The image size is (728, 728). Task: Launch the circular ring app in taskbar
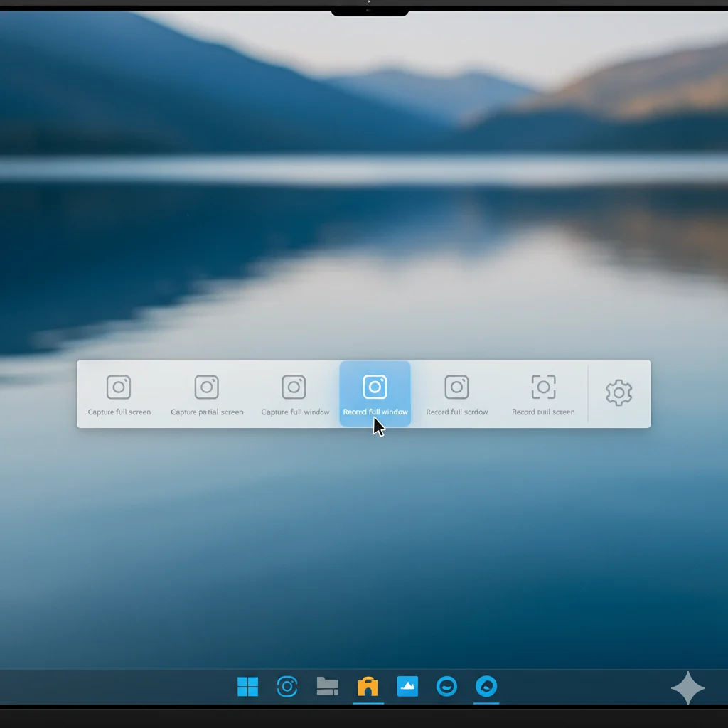coord(287,687)
